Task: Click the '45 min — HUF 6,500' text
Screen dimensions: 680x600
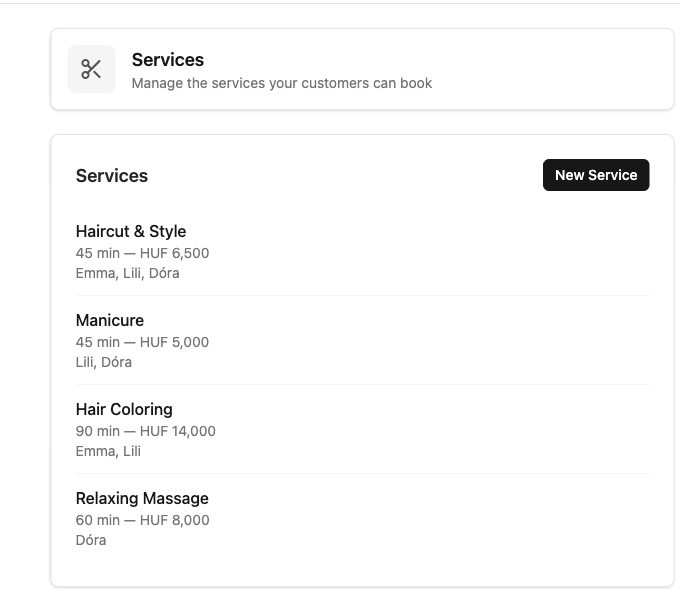Action: [142, 253]
